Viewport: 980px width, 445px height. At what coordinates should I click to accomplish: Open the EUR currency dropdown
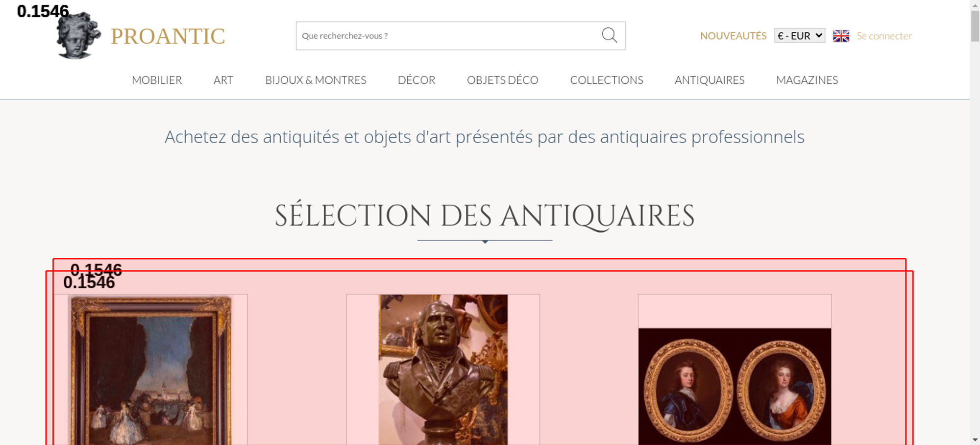tap(799, 36)
